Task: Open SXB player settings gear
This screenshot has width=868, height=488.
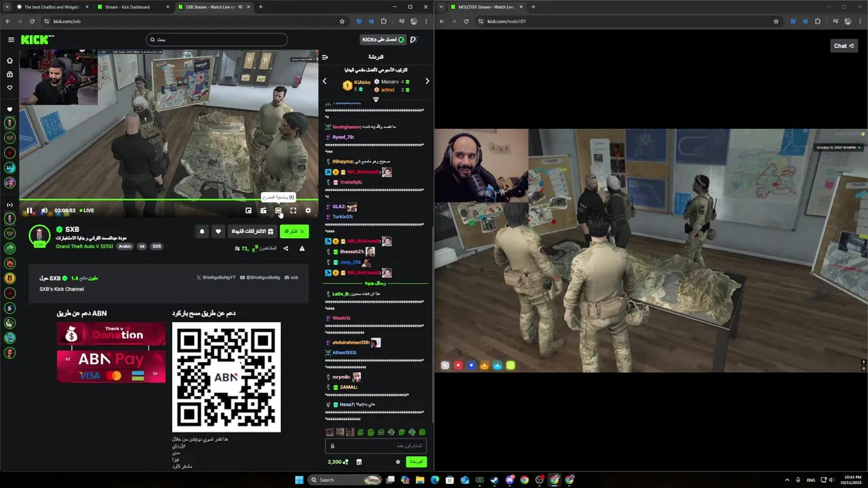Action: tap(308, 211)
